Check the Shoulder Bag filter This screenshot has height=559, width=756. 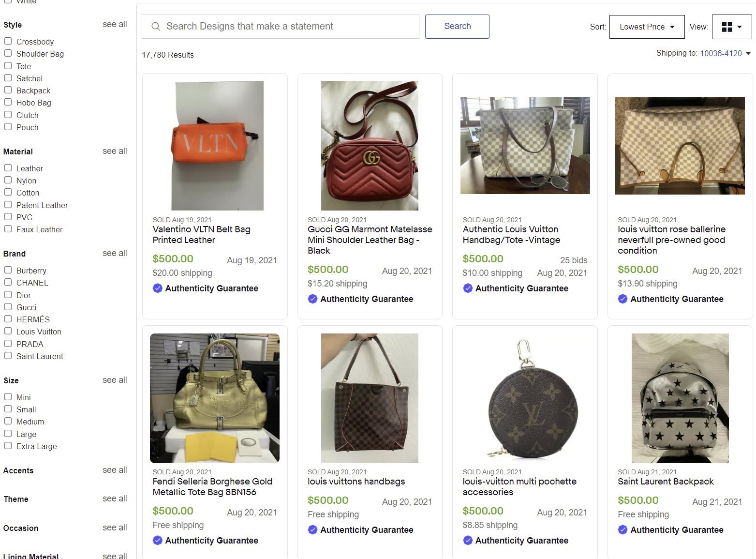click(8, 53)
